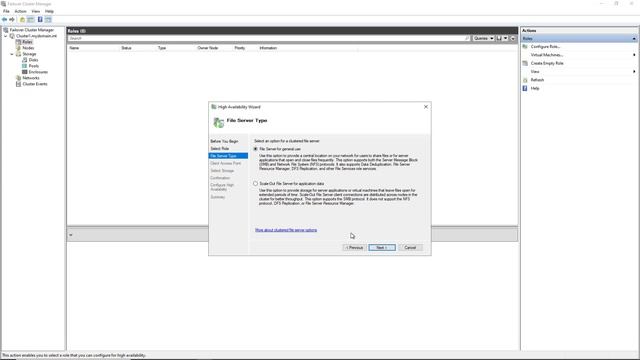Collapse the Roles section in Actions pane

634,39
